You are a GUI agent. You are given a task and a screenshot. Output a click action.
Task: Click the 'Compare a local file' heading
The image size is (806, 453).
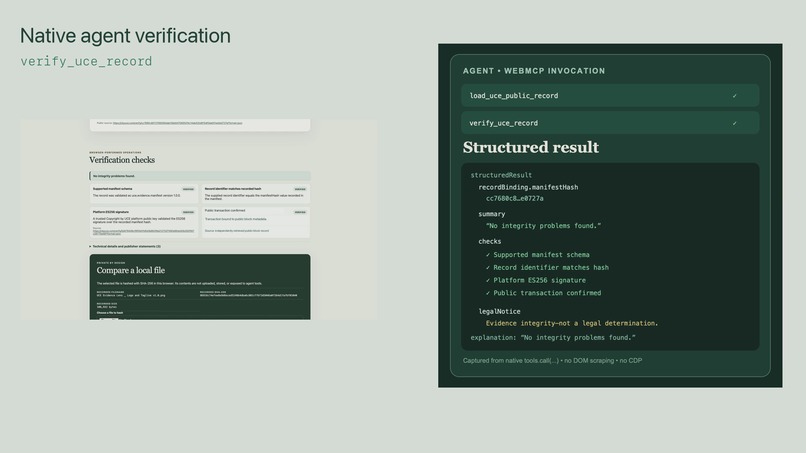tap(131, 270)
